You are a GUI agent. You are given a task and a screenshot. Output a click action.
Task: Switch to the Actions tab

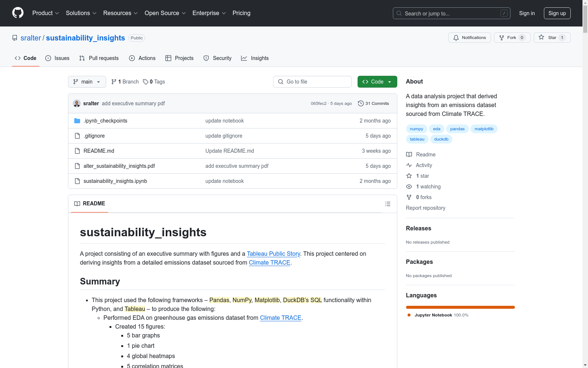pyautogui.click(x=142, y=58)
